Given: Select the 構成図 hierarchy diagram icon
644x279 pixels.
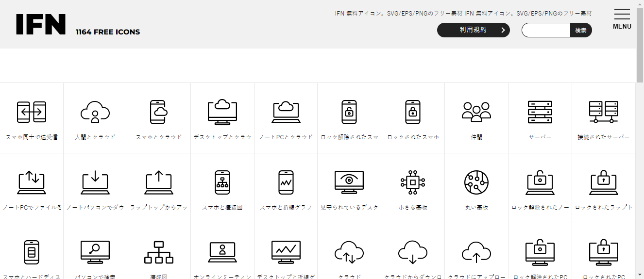Looking at the screenshot, I should coord(159,252).
